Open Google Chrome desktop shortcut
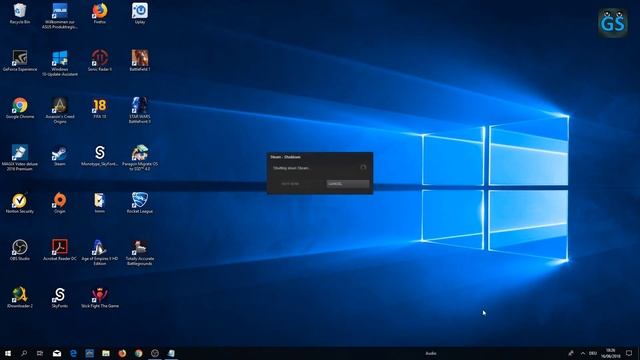This screenshot has width=640, height=360. click(20, 108)
